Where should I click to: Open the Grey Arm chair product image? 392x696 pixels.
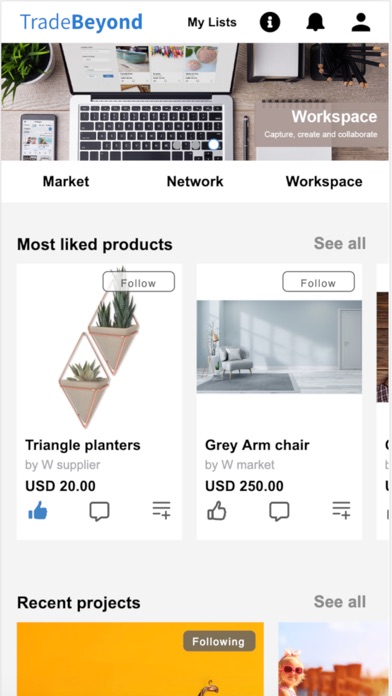click(x=279, y=347)
